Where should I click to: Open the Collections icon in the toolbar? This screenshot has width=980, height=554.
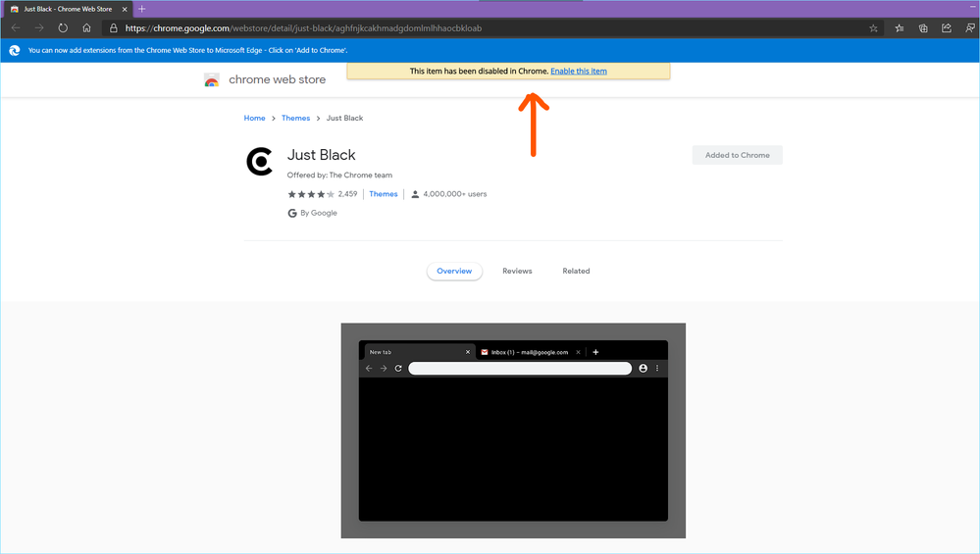[x=923, y=28]
